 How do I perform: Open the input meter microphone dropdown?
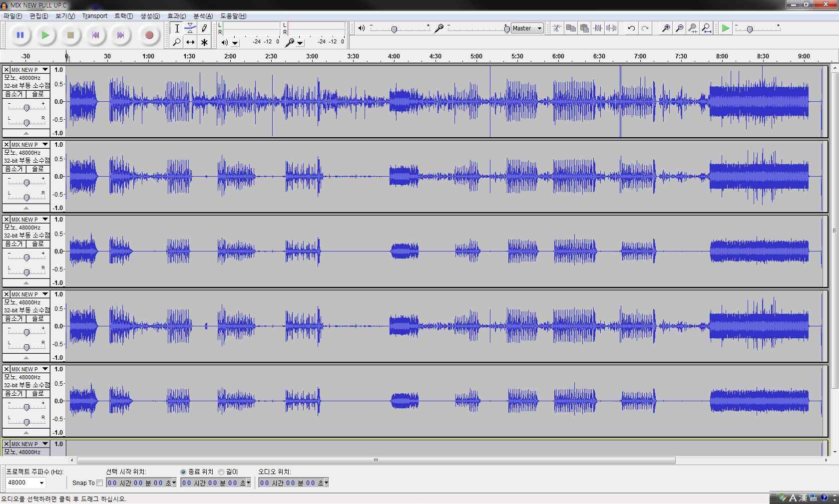click(300, 43)
